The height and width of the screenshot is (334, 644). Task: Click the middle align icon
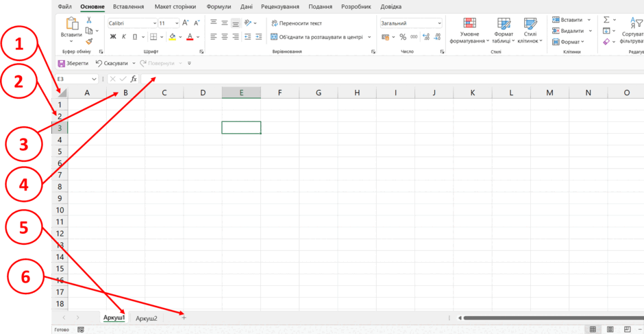pos(225,23)
